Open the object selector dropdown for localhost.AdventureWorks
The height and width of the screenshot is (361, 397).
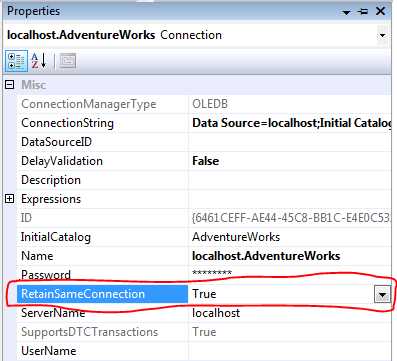click(x=383, y=35)
